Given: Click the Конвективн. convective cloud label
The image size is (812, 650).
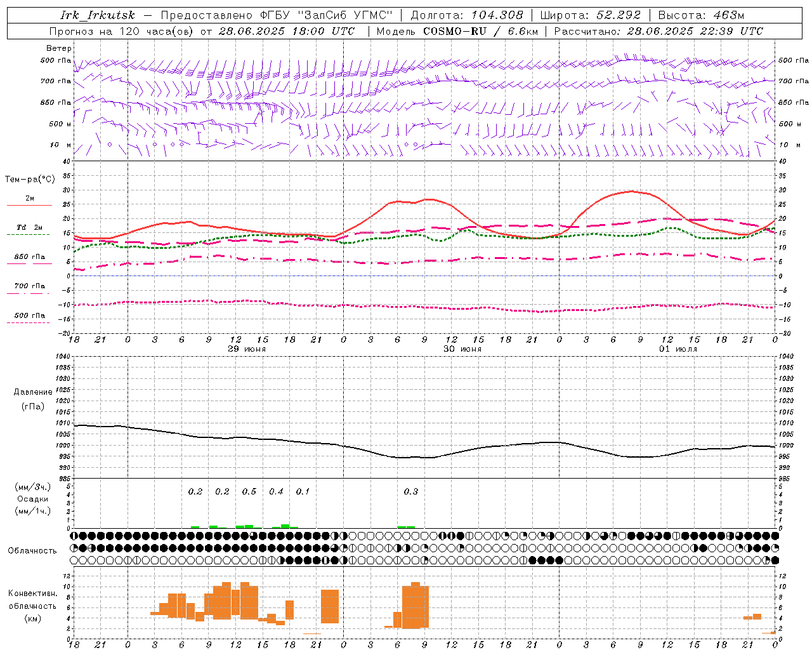Looking at the screenshot, I should [x=33, y=594].
